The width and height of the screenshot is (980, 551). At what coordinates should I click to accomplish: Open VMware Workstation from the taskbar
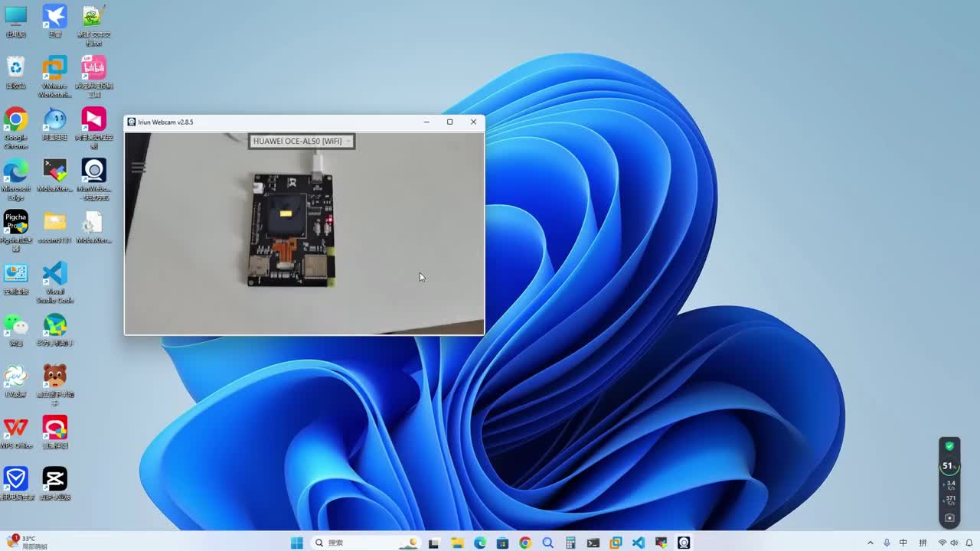616,543
